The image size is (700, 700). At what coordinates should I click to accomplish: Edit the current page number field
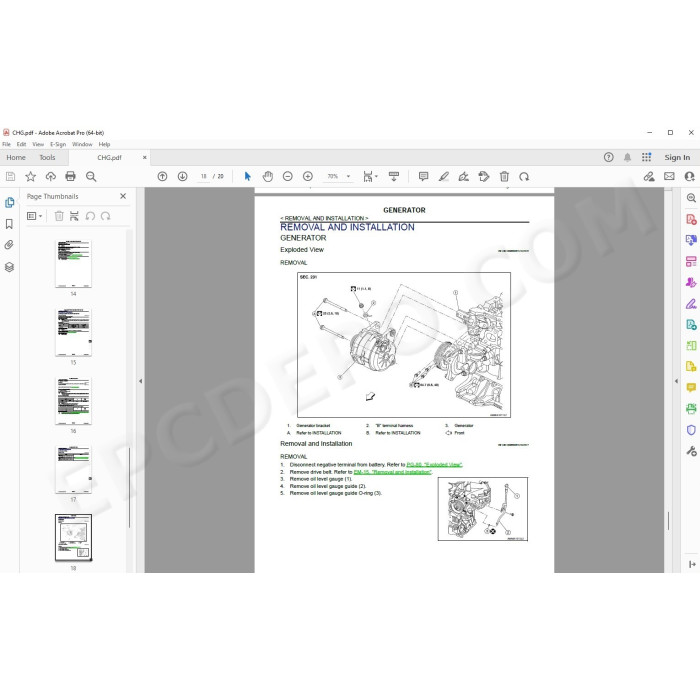(204, 176)
